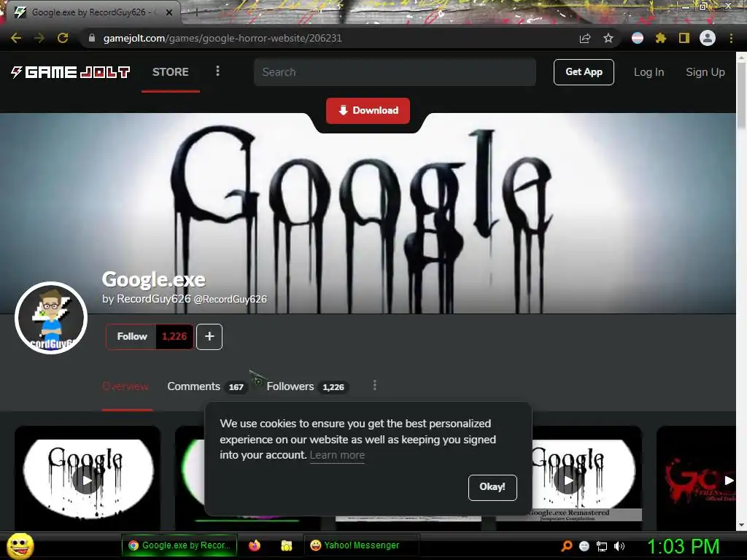Go to the Game Jolt home logo
The height and width of the screenshot is (560, 747).
point(70,72)
